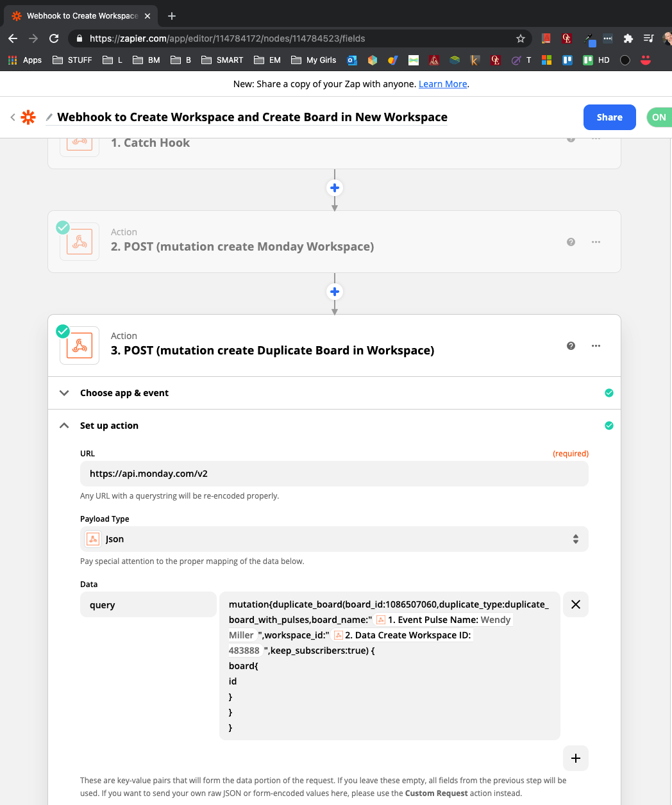
Task: Reload the browser page
Action: pyautogui.click(x=54, y=38)
